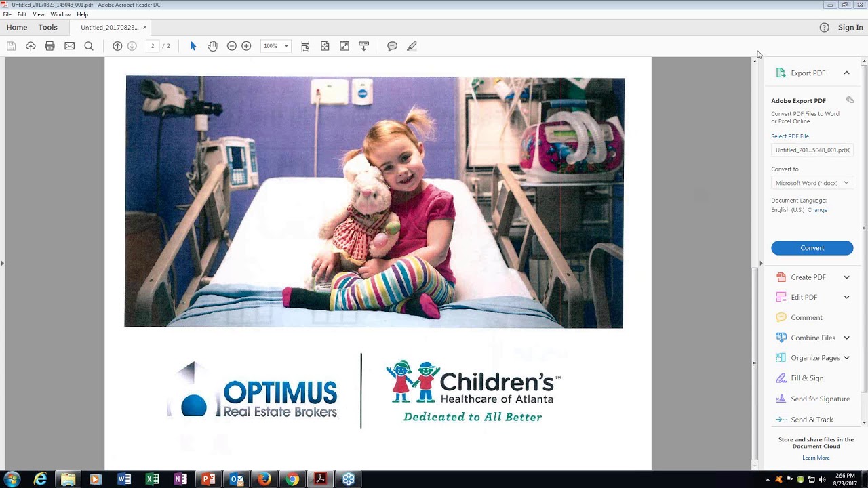Go to previous page arrow
Image resolution: width=868 pixels, height=488 pixels.
[117, 46]
